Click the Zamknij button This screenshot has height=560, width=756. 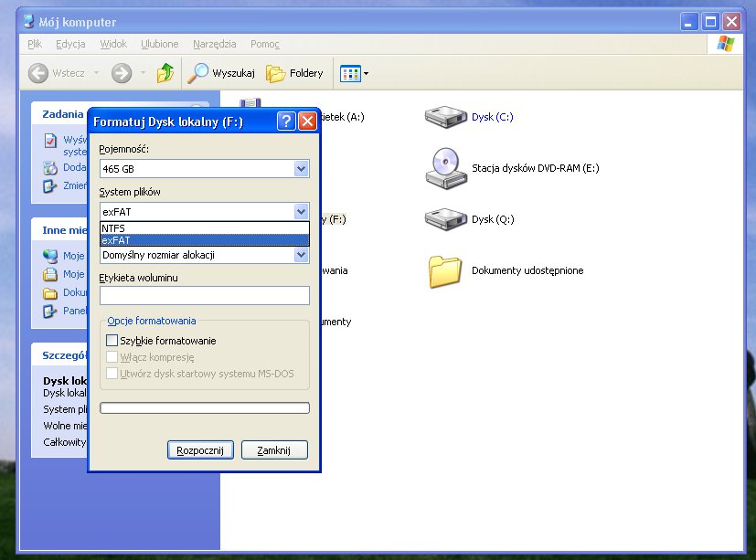coord(273,449)
